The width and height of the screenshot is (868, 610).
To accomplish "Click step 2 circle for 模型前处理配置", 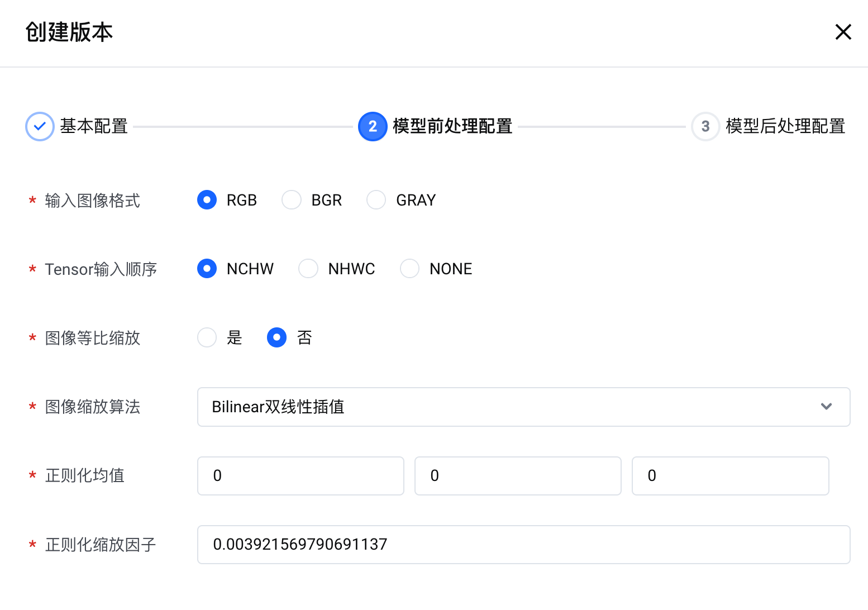I will pyautogui.click(x=373, y=126).
